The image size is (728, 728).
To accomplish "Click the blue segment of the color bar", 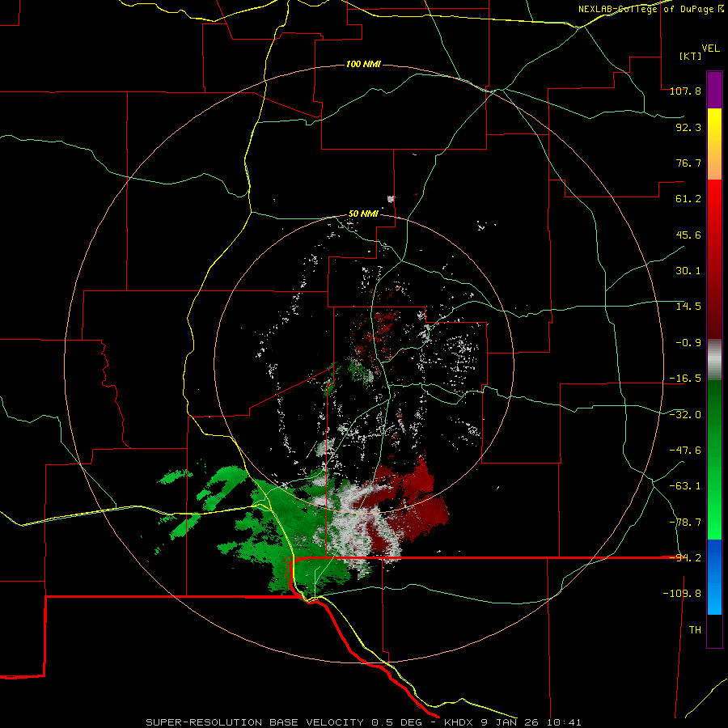I will (714, 577).
